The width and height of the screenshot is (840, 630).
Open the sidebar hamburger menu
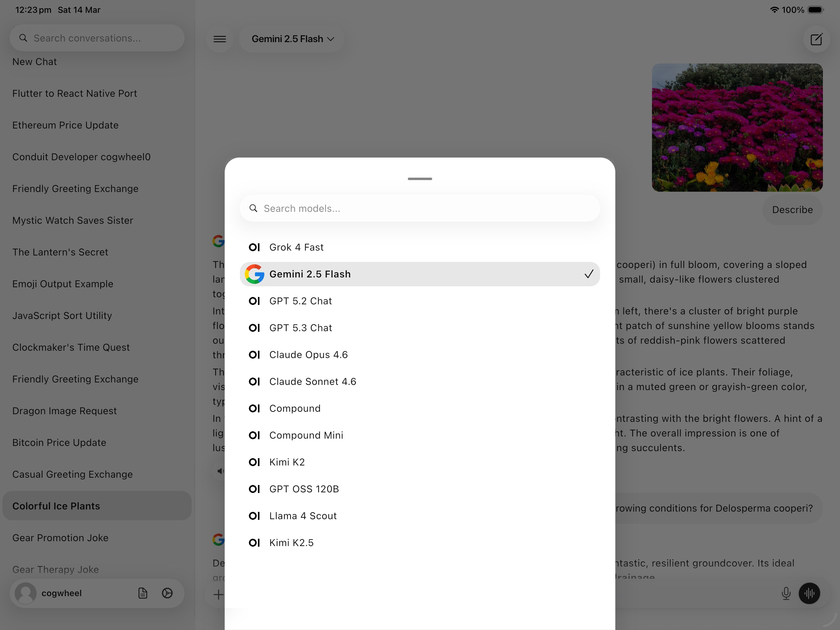click(x=219, y=39)
